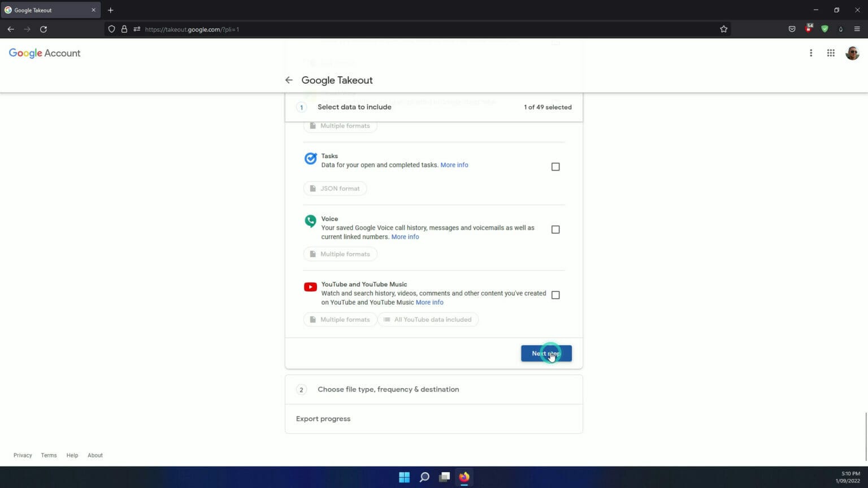868x488 pixels.
Task: Check the Tasks data checkbox
Action: [x=555, y=166]
